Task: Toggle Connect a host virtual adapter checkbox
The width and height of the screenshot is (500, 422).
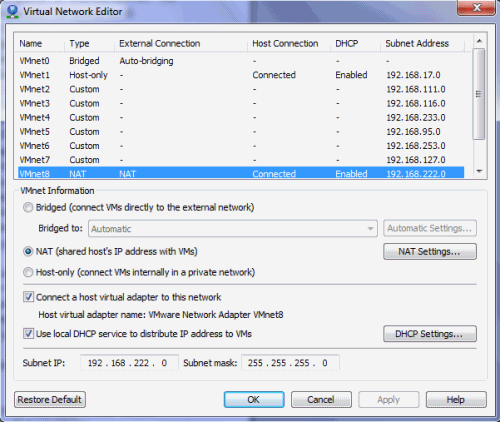Action: pyautogui.click(x=28, y=297)
